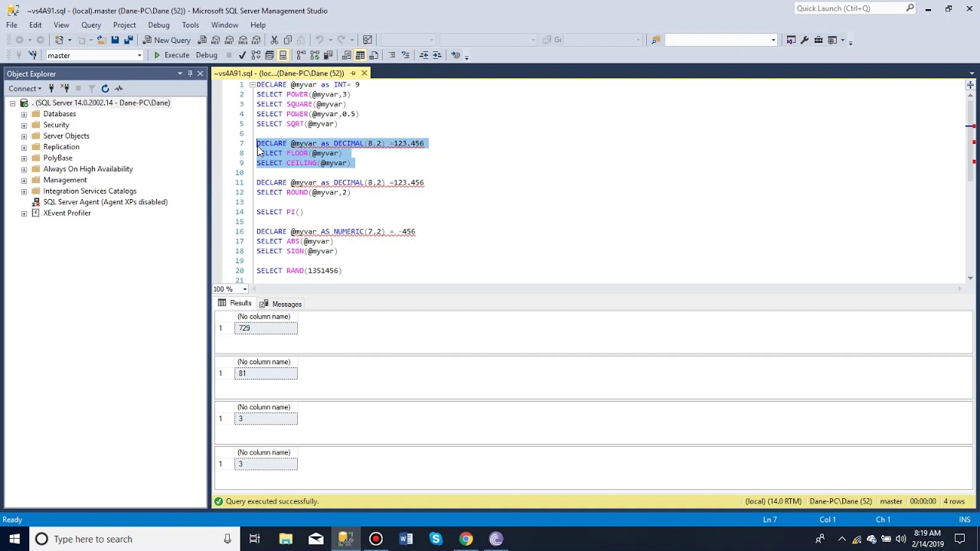Click the Change Connection toolbar icon
980x551 pixels.
pos(32,55)
